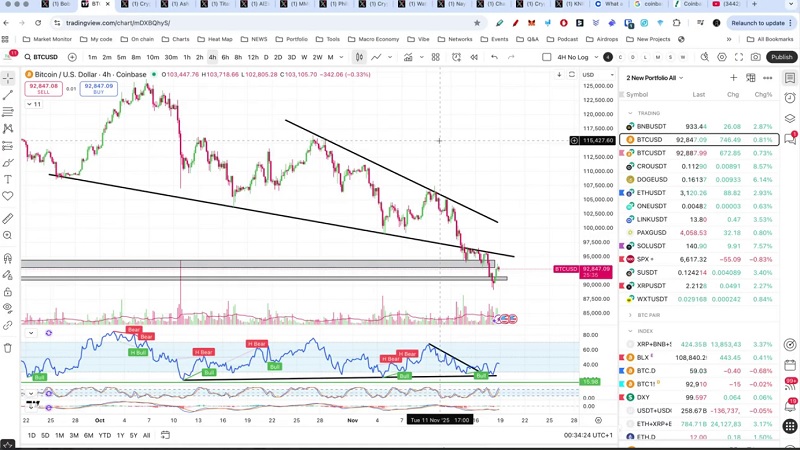Image resolution: width=800 pixels, height=450 pixels.
Task: Click the undo arrow in top toolbar
Action: [494, 57]
